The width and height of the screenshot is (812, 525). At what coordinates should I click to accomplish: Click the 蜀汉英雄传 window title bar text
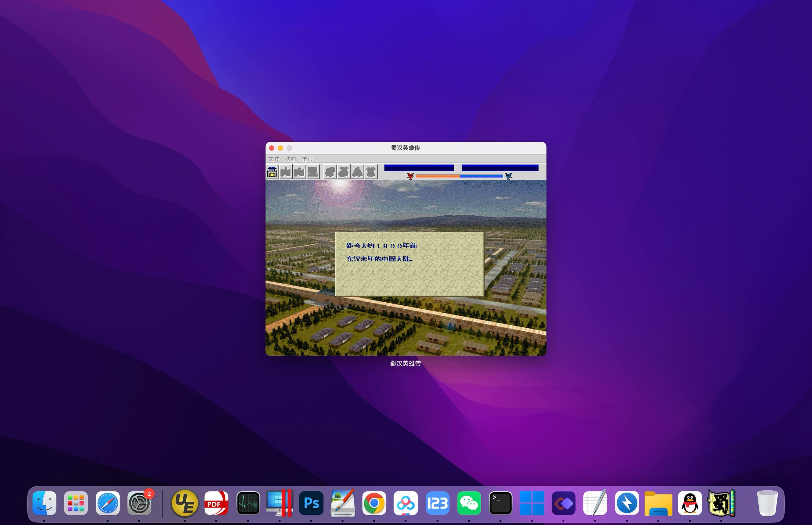[x=405, y=148]
